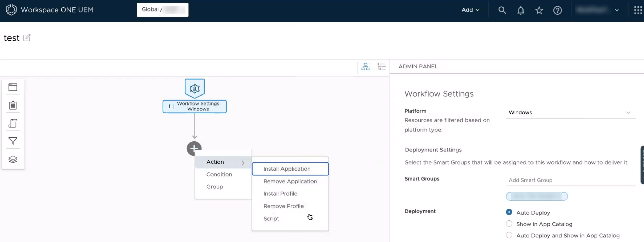644x242 pixels.
Task: Expand the Action submenu
Action: point(223,162)
